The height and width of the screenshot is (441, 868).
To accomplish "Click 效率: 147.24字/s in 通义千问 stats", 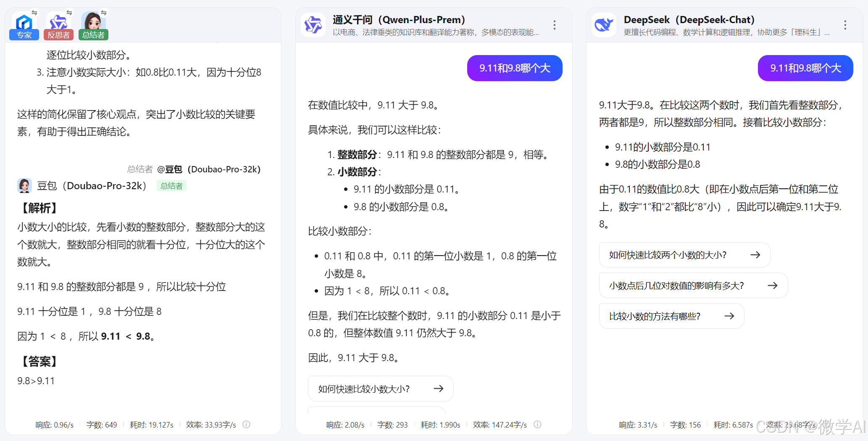I will [x=500, y=425].
